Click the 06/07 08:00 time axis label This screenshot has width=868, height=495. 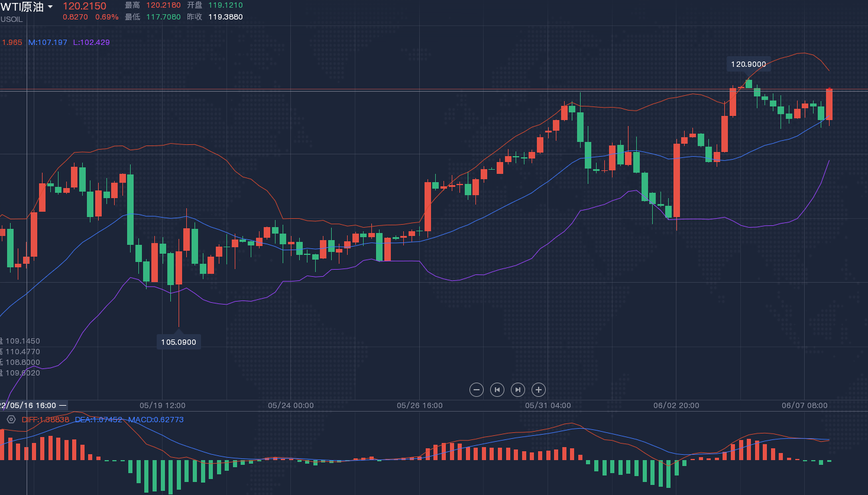click(805, 406)
